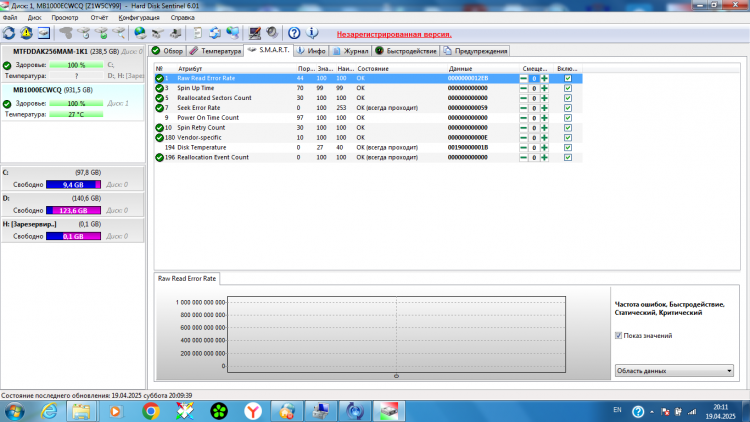Image resolution: width=750 pixels, height=422 pixels.
Task: Click the document report toolbar icon
Action: coord(197,33)
